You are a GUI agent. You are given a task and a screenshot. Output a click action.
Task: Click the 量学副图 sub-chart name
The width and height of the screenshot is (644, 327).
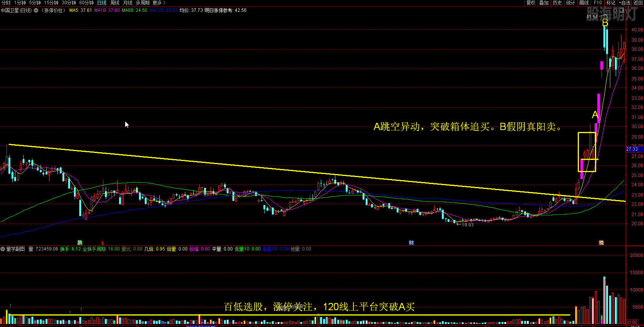pos(16,249)
